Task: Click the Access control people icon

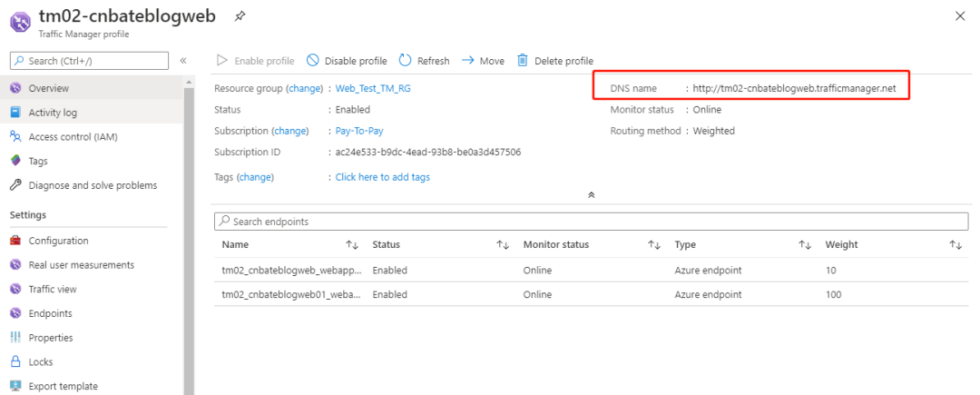Action: tap(16, 137)
